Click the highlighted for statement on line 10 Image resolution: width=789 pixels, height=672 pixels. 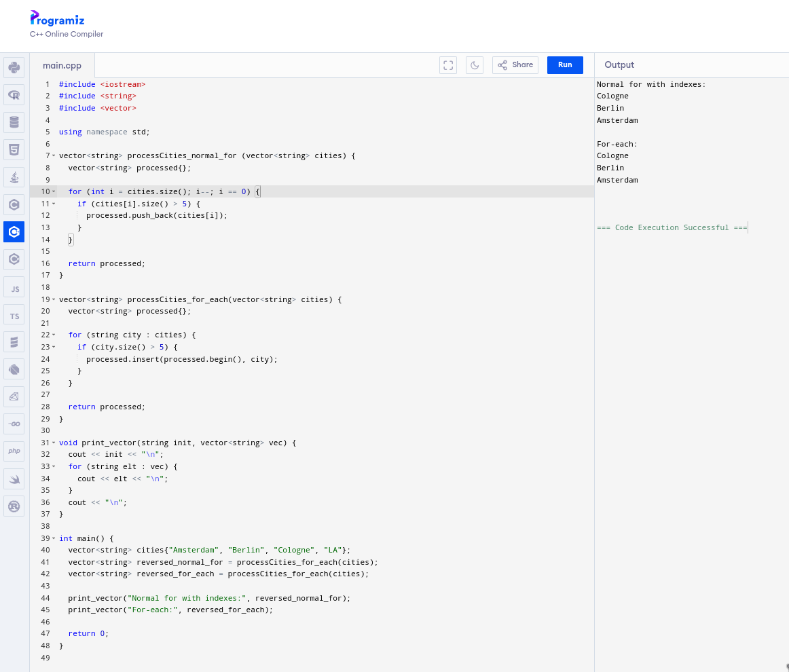point(164,191)
